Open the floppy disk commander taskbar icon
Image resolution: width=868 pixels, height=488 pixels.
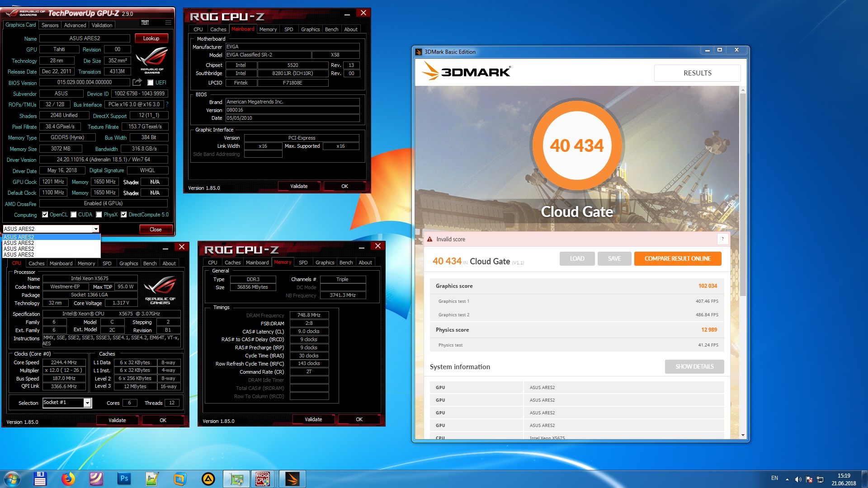coord(40,479)
